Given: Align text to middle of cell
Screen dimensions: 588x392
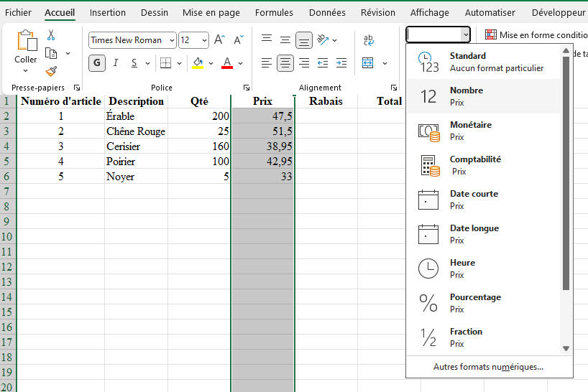Looking at the screenshot, I should click(285, 39).
